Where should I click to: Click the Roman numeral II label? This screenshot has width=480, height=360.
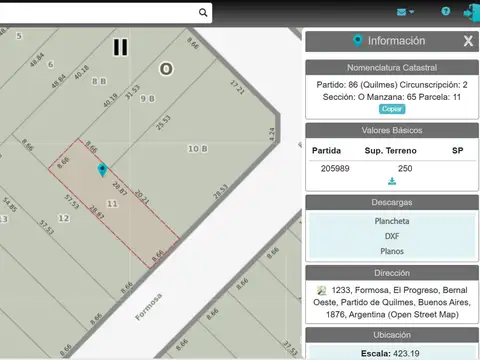120,47
